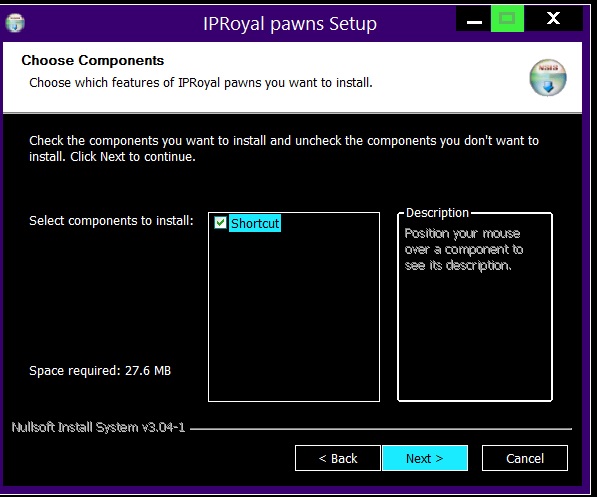
Task: Click the 'Check the components you want' instruction text
Action: [x=284, y=149]
